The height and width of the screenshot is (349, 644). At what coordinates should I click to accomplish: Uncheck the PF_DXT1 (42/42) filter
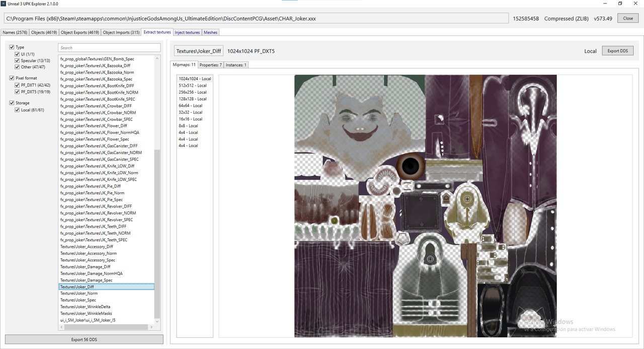tap(17, 85)
